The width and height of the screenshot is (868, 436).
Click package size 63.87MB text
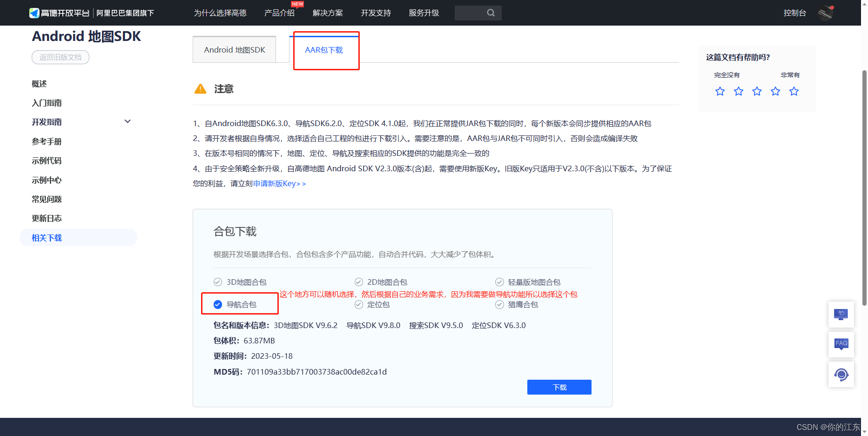pos(259,341)
